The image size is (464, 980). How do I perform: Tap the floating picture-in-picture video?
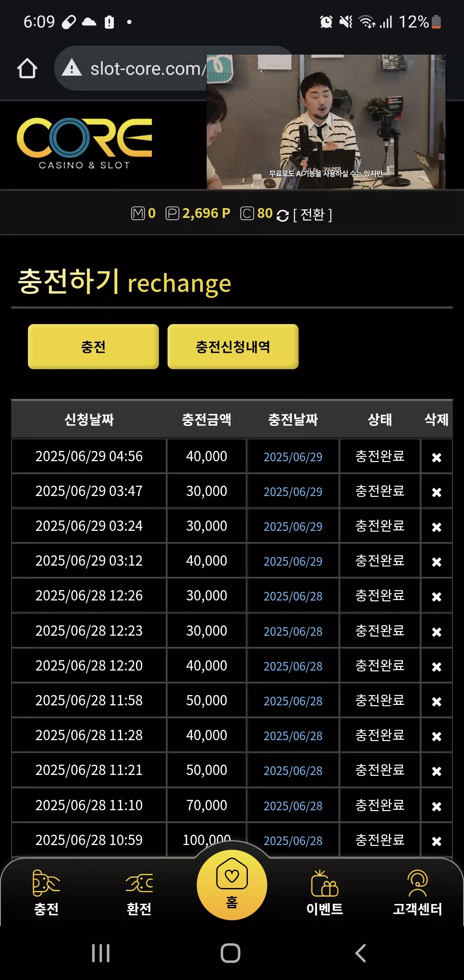[326, 122]
